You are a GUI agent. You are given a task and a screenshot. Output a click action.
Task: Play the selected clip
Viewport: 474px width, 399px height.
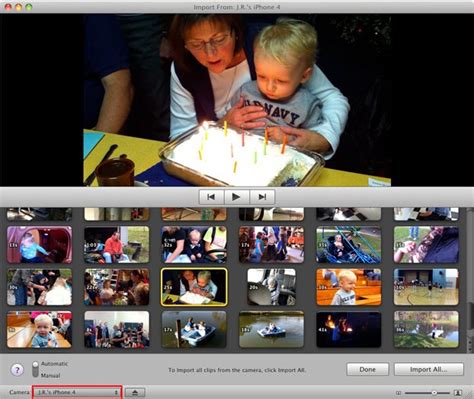237,197
